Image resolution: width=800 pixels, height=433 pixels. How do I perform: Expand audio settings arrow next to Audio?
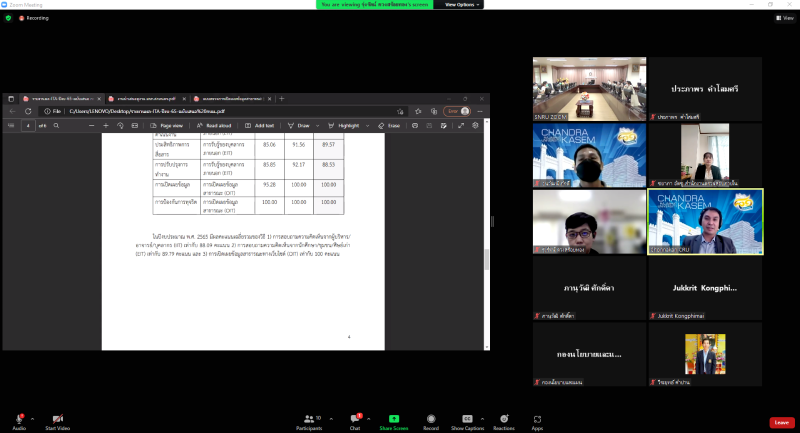coord(32,419)
